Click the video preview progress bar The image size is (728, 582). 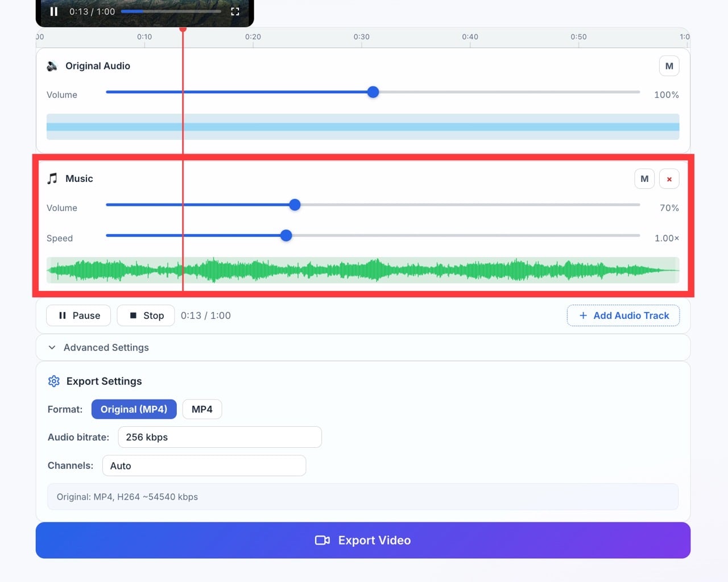point(171,11)
